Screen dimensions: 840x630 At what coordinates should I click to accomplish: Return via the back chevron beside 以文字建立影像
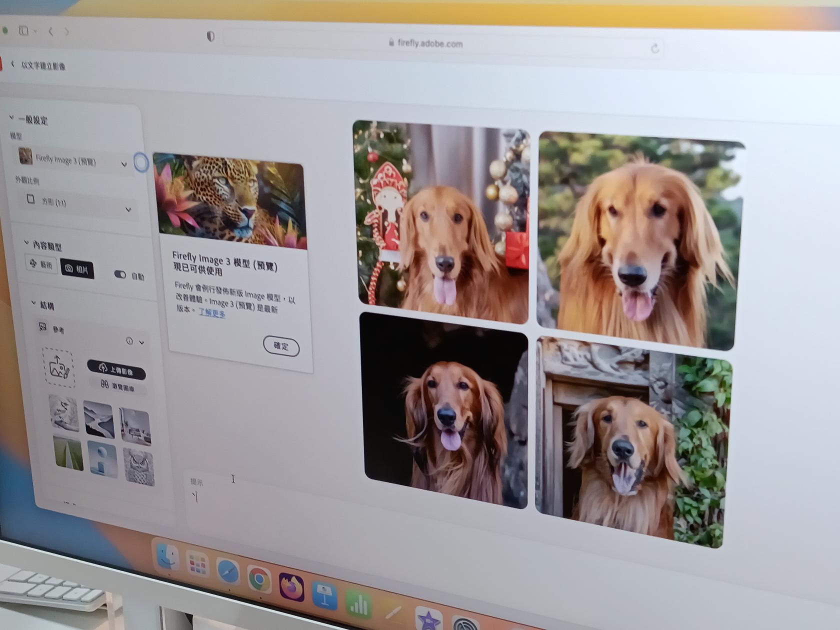[12, 64]
